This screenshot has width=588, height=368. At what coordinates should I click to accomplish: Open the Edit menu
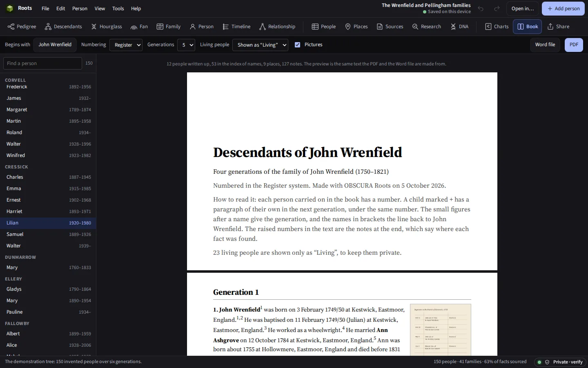(x=61, y=9)
